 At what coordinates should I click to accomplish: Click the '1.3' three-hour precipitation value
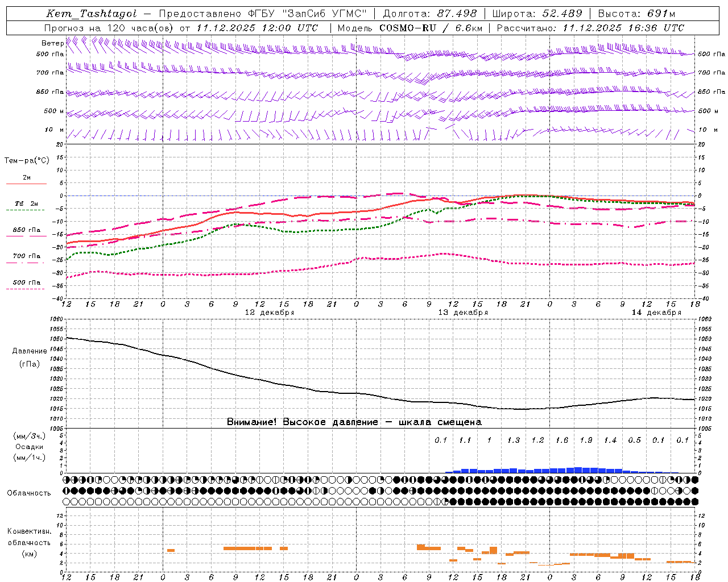(514, 440)
